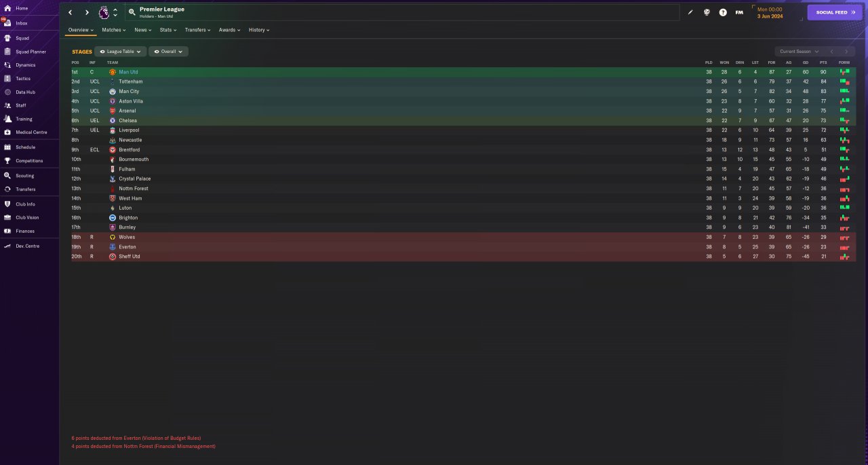Click Man Utd's form indicator bars
The width and height of the screenshot is (868, 465).
pyautogui.click(x=844, y=72)
